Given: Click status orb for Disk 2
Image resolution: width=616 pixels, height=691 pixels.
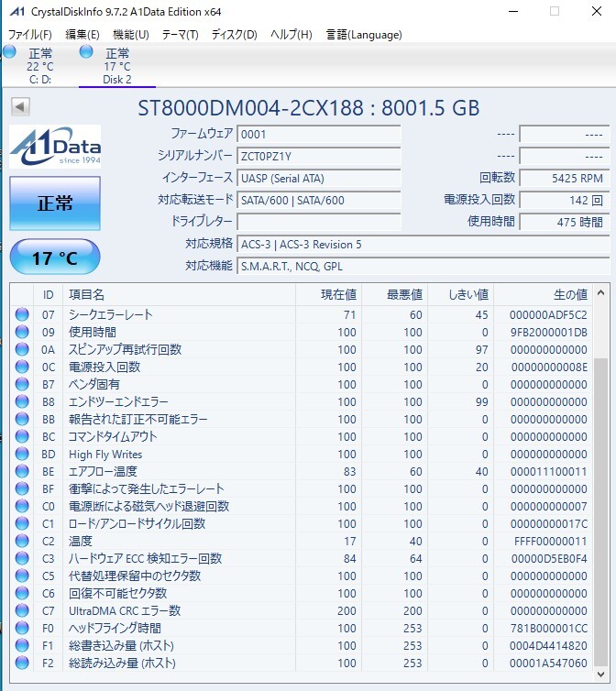Looking at the screenshot, I should (86, 52).
